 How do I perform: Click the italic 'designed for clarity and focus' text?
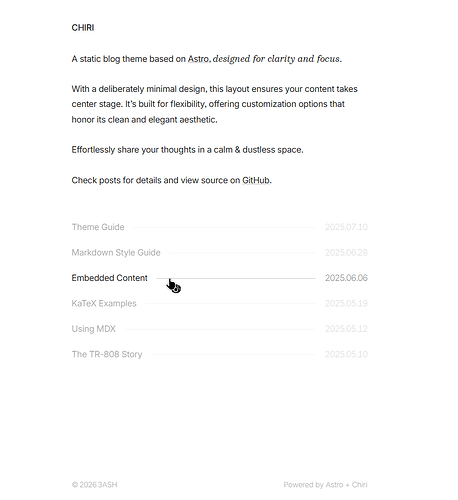(x=277, y=59)
